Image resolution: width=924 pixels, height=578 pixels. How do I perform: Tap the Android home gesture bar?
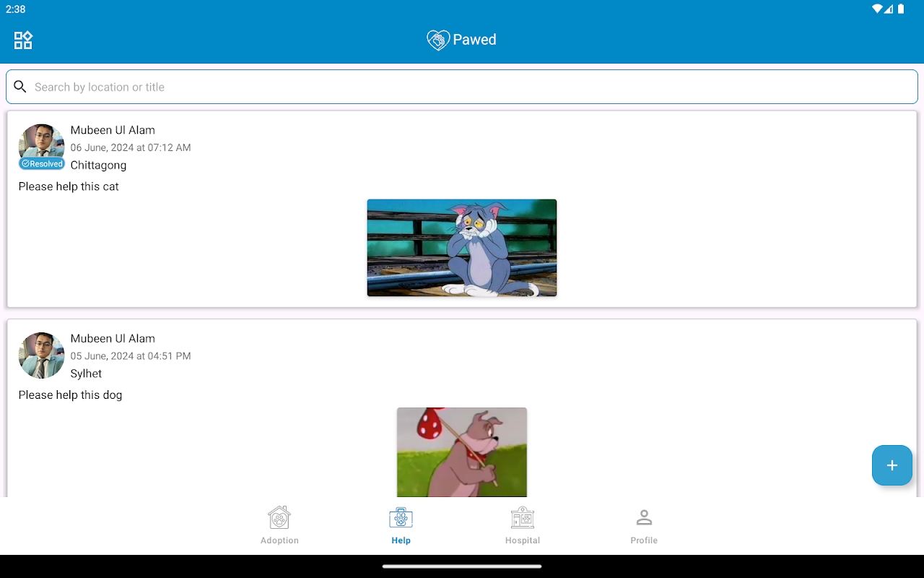(462, 566)
